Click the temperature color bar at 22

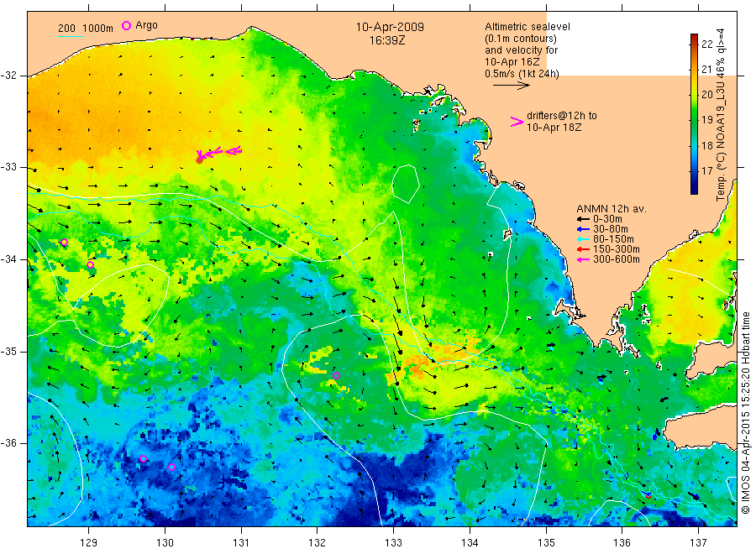[x=694, y=44]
